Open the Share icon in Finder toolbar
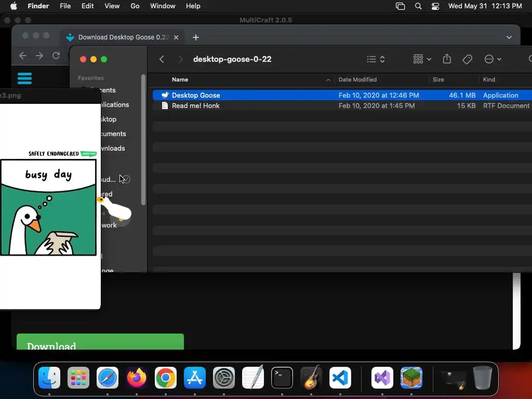 447,59
